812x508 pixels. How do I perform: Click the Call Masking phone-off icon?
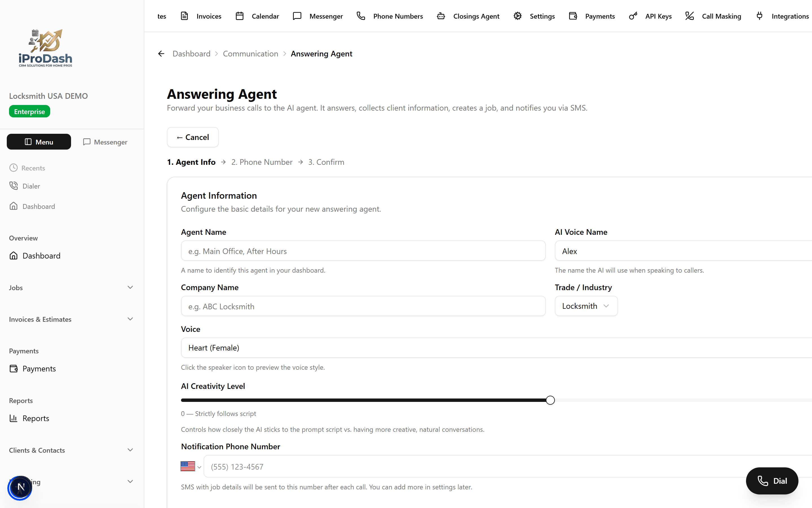pos(690,16)
